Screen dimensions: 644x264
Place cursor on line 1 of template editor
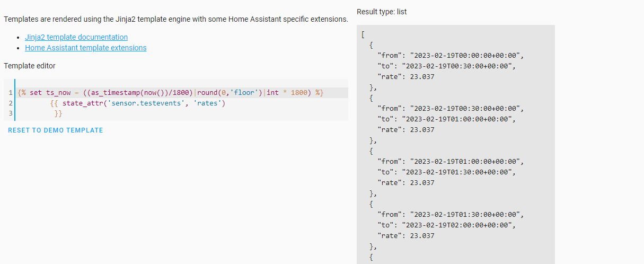[x=182, y=93]
